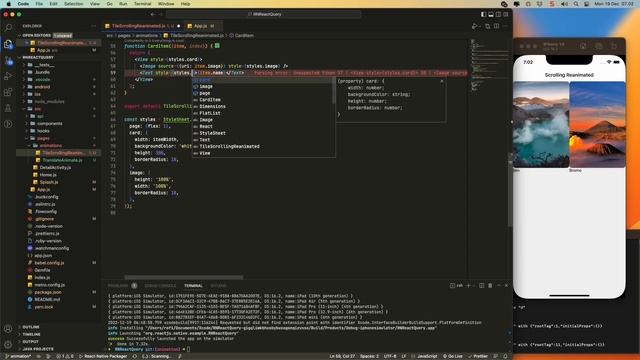Open the Manage gear icon
Image resolution: width=640 pixels, height=360 pixels.
coord(8,345)
